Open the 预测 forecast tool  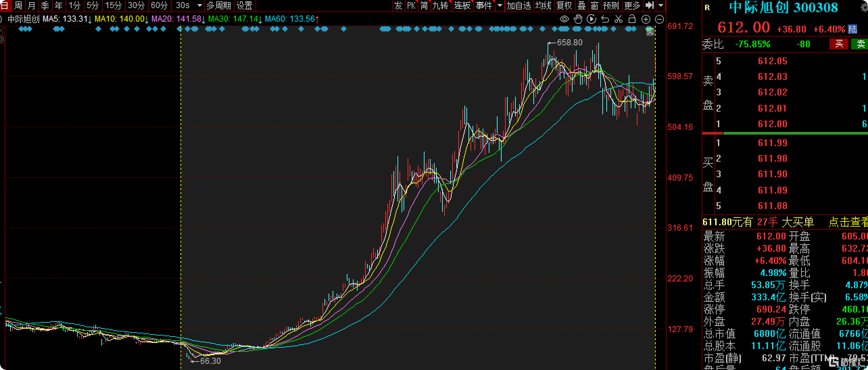click(x=611, y=5)
